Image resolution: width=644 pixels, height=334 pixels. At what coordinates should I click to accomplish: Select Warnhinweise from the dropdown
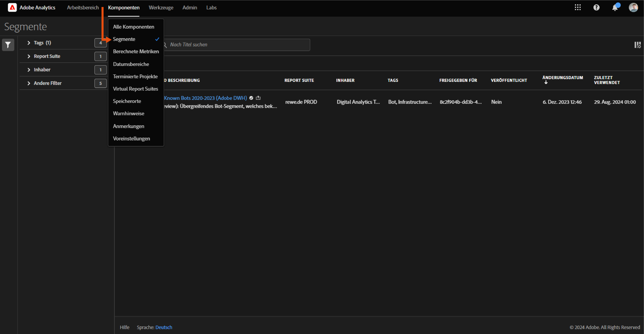click(x=136, y=113)
